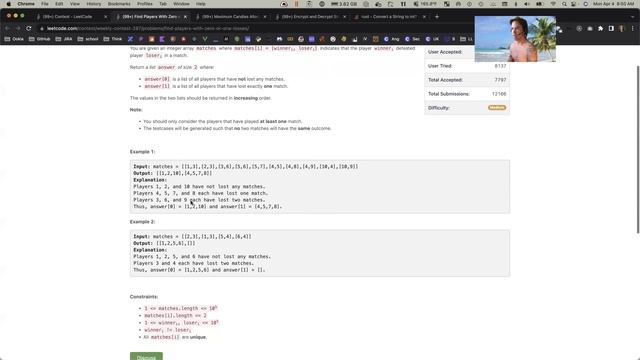
Task: Open the Chrome Extensions puzzle icon
Action: point(600,29)
